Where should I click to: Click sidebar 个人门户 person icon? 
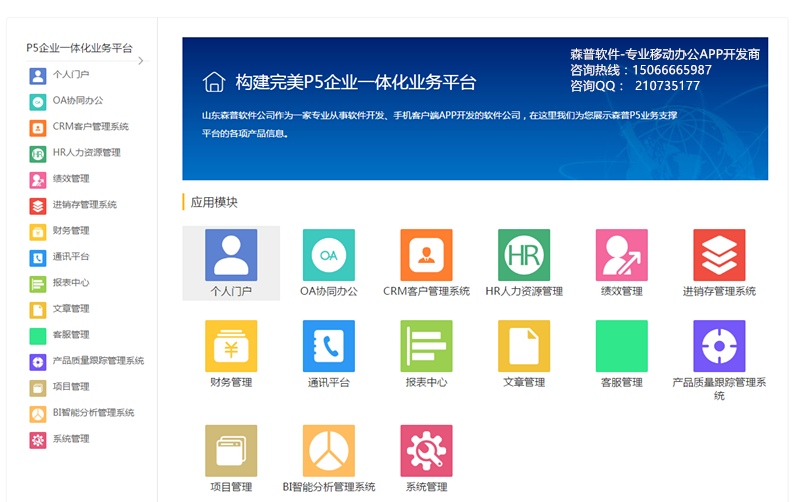click(x=38, y=76)
